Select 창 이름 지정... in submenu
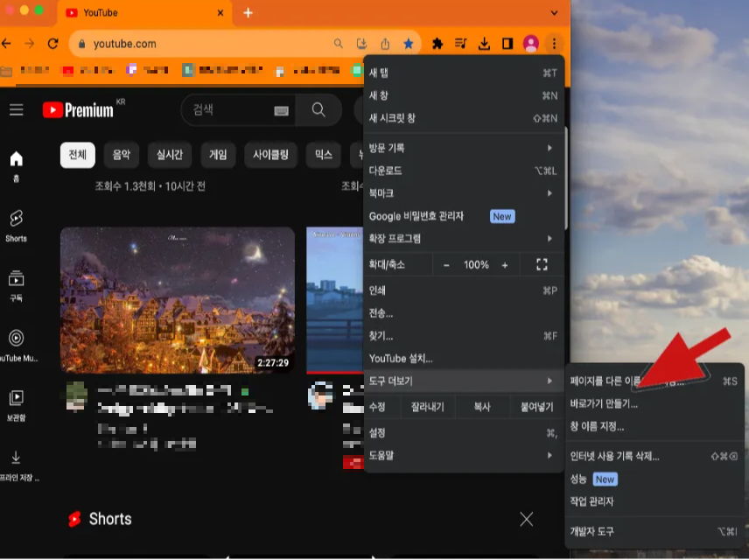749x560 pixels. tap(654, 426)
